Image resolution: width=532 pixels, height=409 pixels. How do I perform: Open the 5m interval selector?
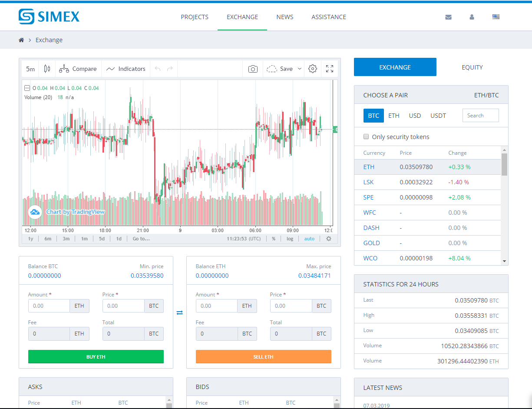[30, 69]
